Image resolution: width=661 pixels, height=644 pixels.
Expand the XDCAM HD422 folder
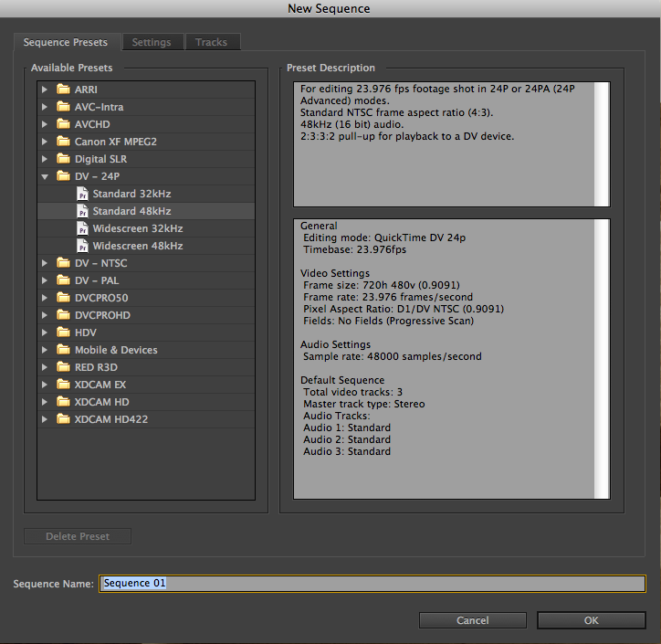(44, 419)
